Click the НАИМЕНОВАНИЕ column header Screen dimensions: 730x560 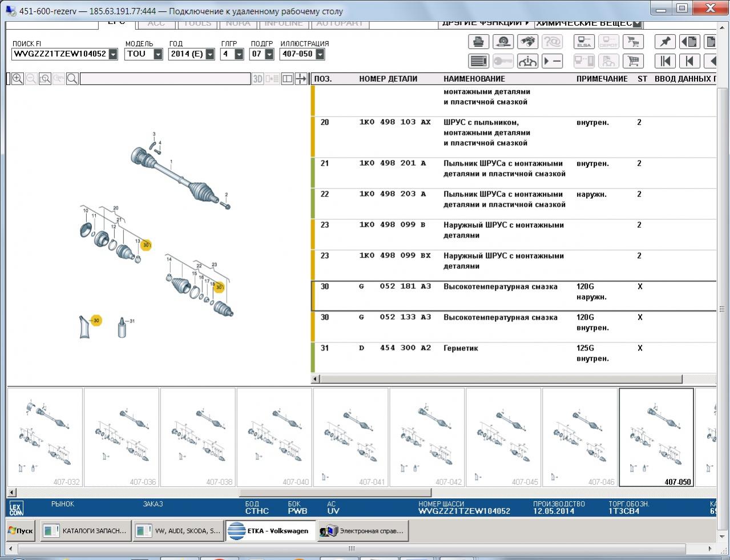474,79
